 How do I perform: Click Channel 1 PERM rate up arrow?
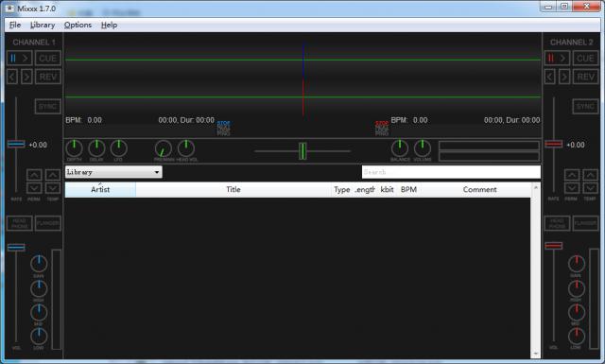34,175
